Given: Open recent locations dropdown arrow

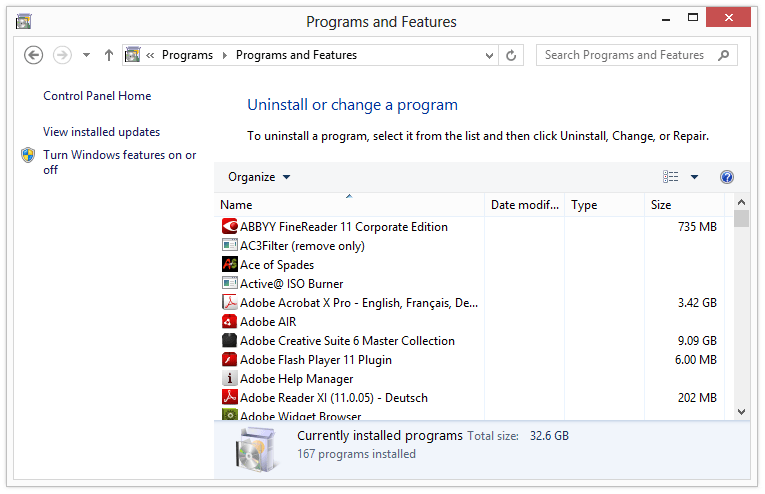Looking at the screenshot, I should [86, 55].
